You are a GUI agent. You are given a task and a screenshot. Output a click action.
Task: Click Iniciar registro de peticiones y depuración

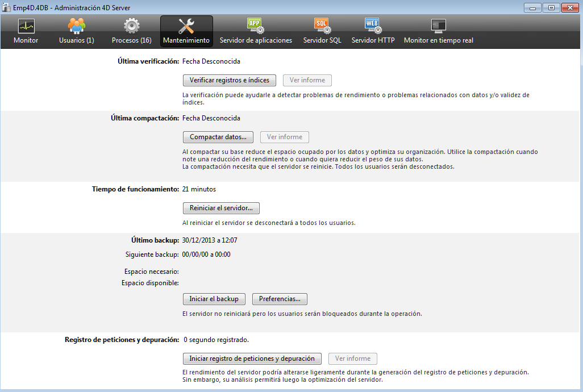tap(252, 358)
